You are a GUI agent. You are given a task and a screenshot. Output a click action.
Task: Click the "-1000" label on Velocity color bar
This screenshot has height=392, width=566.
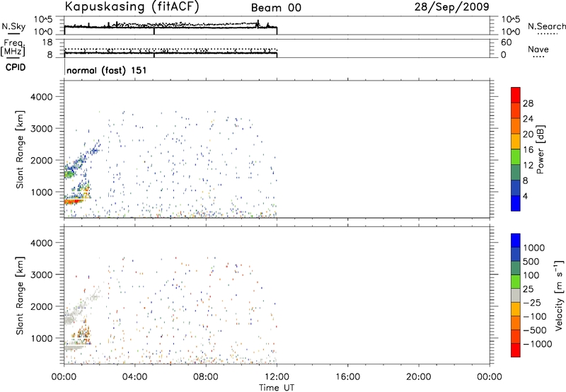(538, 344)
